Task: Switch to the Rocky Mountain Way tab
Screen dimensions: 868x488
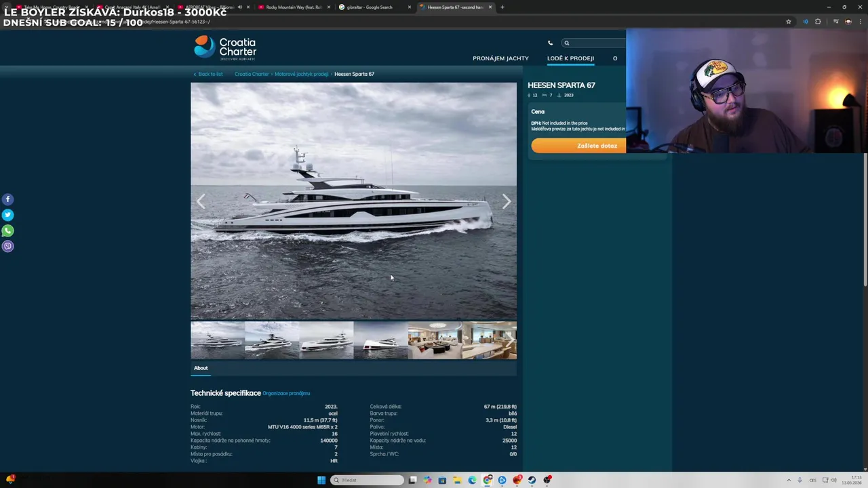Action: pos(294,7)
